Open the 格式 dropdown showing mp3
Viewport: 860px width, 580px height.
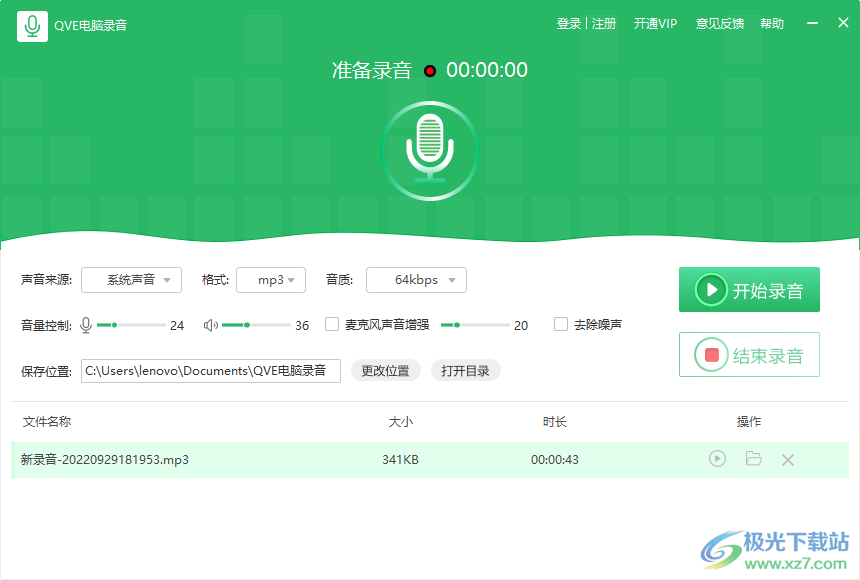(x=271, y=280)
